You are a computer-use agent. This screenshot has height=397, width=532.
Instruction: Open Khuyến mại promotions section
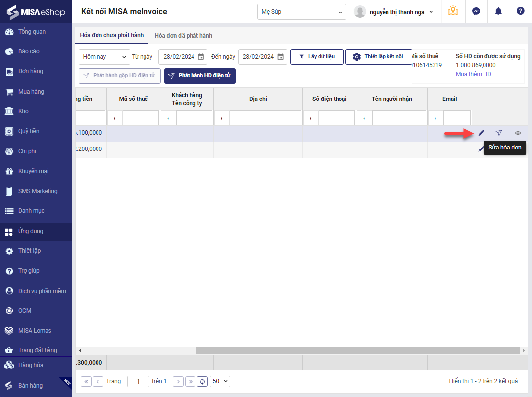pos(36,171)
